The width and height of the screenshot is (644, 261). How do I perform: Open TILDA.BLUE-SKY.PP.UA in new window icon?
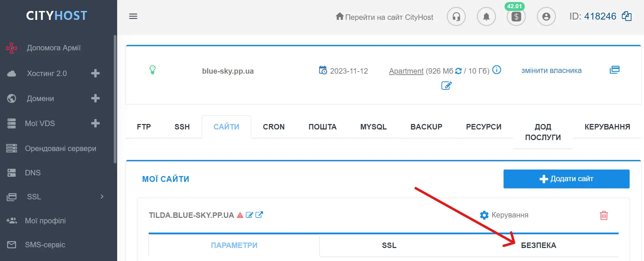click(259, 215)
